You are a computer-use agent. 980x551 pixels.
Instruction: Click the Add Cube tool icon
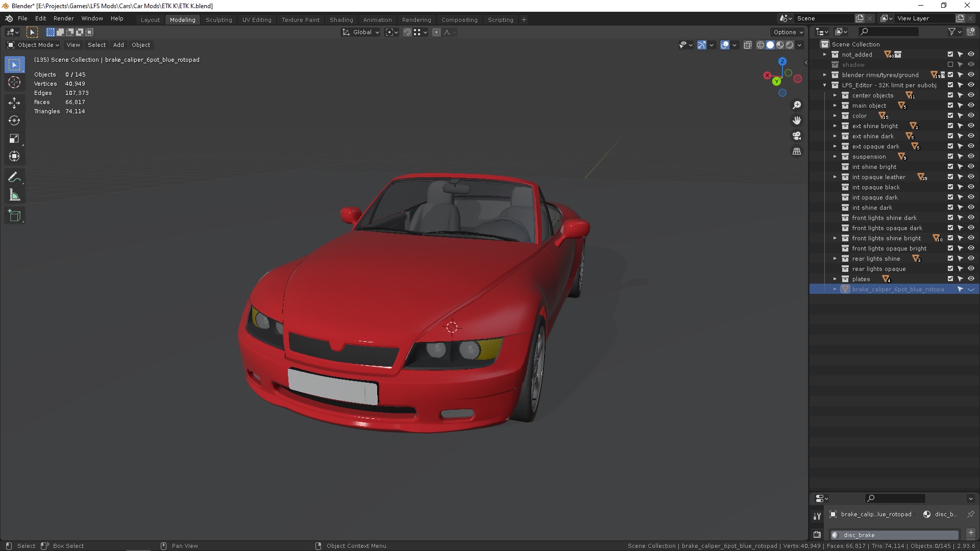[14, 216]
